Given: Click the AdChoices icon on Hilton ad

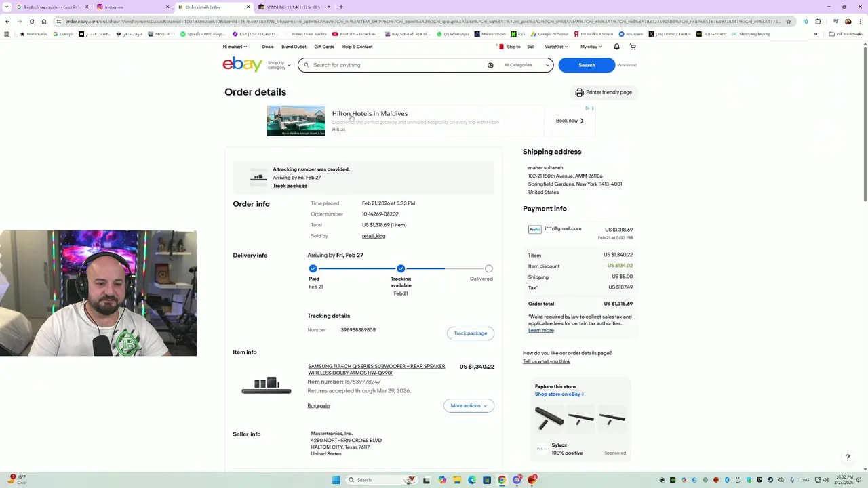Looking at the screenshot, I should pos(587,108).
